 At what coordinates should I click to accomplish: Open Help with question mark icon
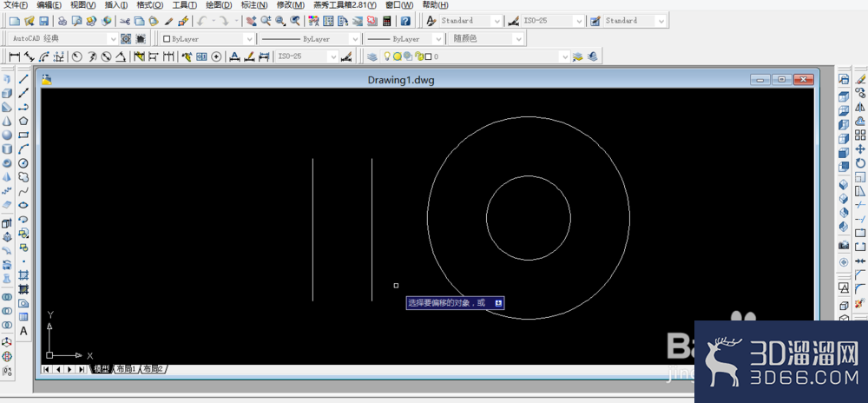click(405, 21)
